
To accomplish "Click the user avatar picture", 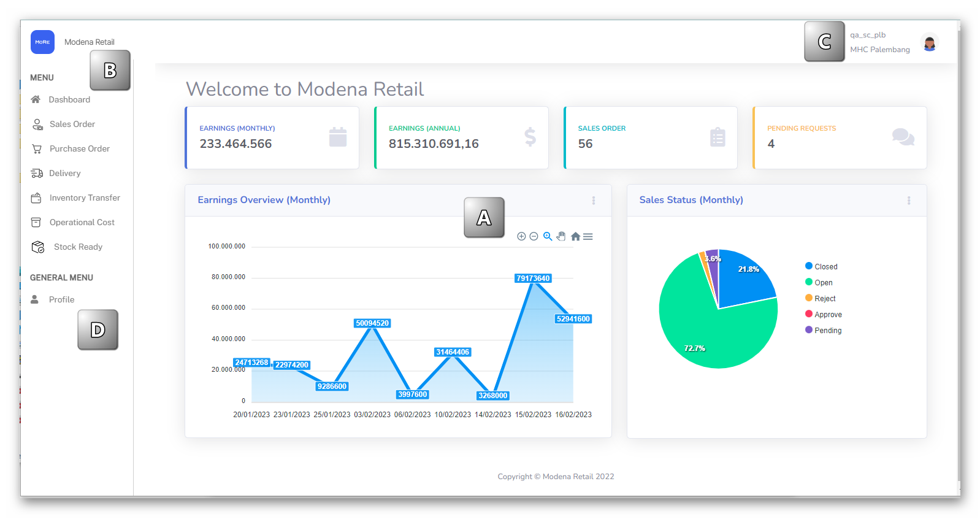I will 929,42.
